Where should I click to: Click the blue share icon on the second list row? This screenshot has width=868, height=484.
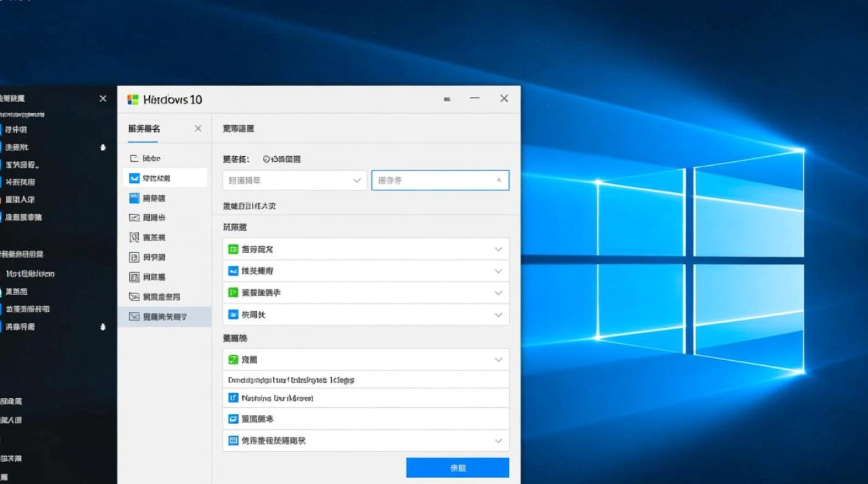click(x=232, y=271)
